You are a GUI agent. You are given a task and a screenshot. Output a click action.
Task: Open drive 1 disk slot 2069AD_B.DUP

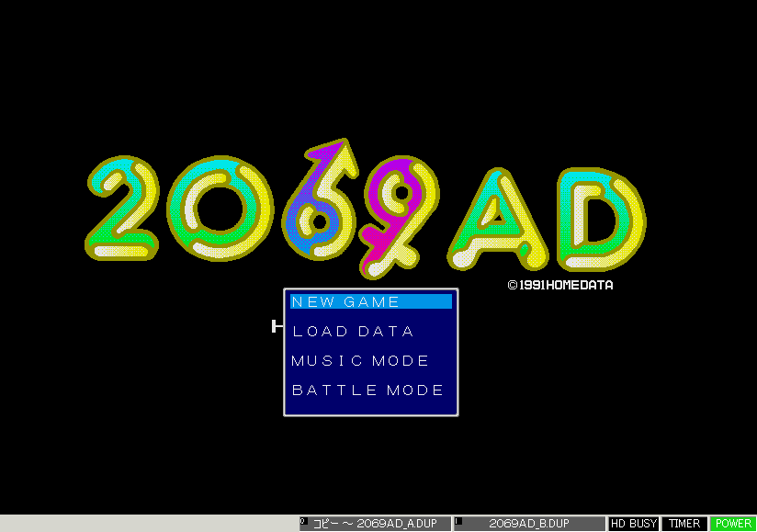[533, 524]
